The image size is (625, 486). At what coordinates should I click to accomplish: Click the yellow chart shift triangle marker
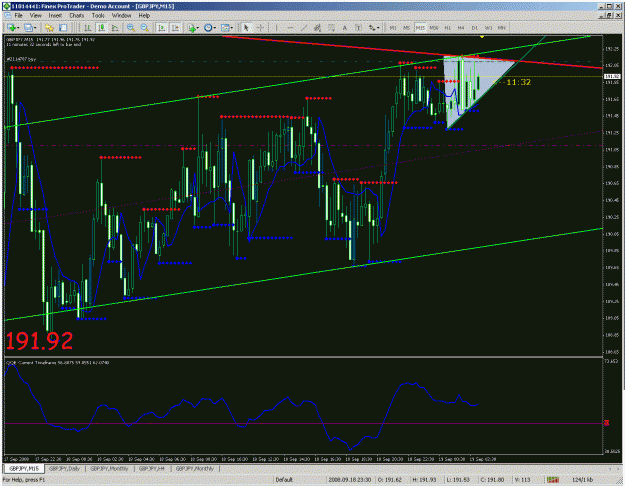(482, 37)
